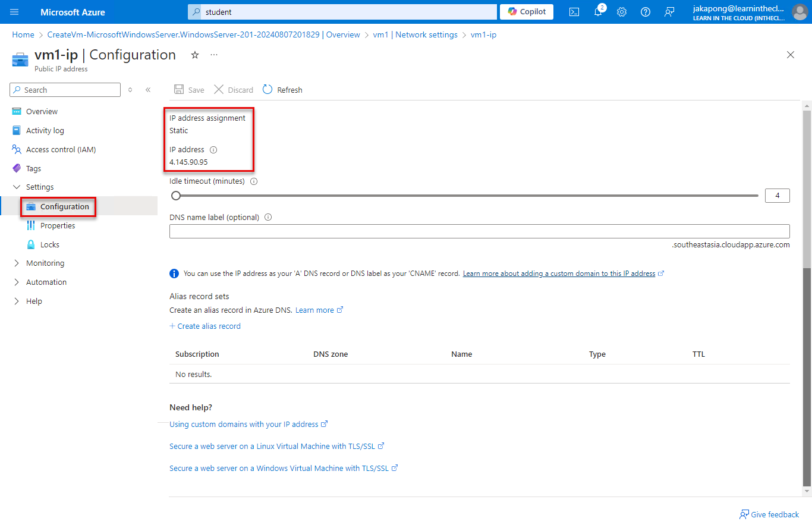
Task: Open the vm1 Network settings breadcrumb
Action: pos(415,35)
